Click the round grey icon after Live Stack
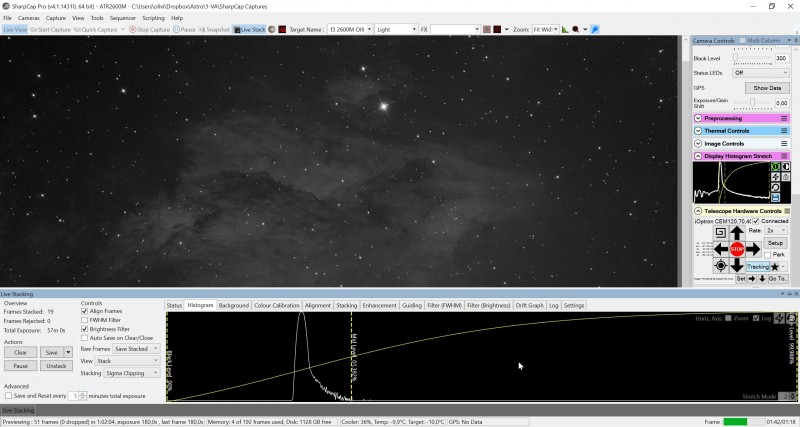Image resolution: width=800 pixels, height=427 pixels. 272,30
